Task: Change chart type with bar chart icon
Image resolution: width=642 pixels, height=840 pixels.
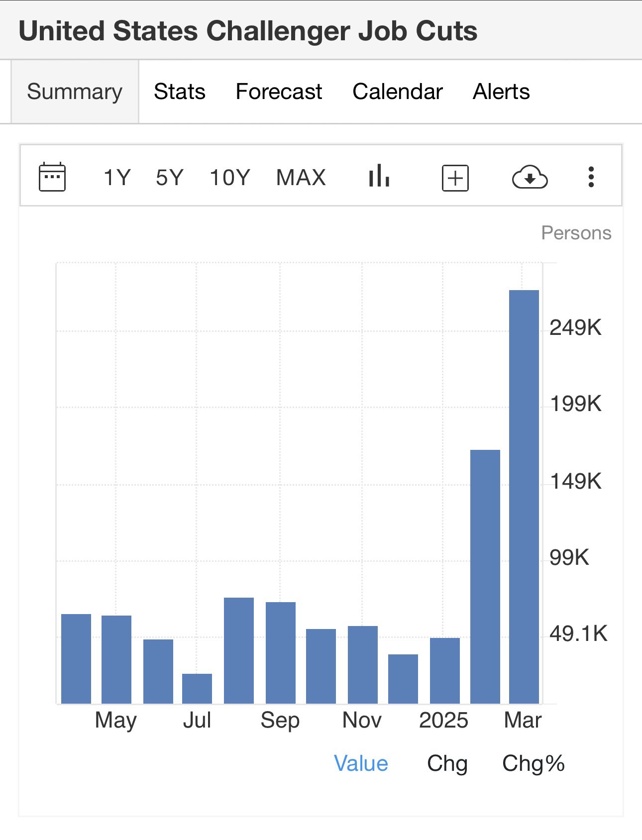Action: tap(379, 177)
